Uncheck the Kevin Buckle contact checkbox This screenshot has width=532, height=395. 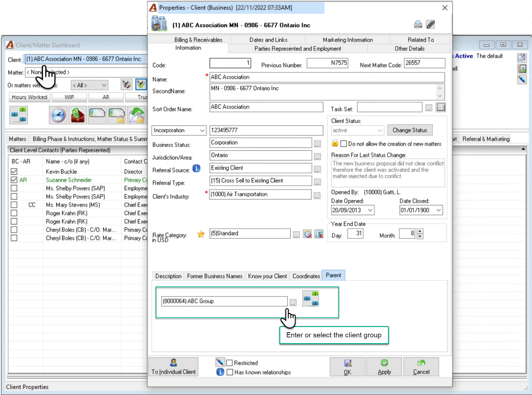[x=14, y=171]
